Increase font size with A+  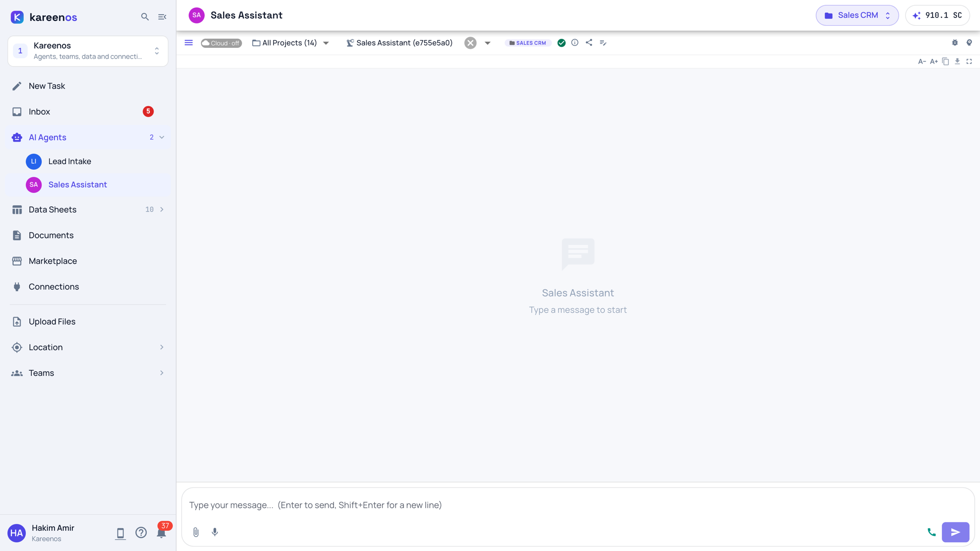click(x=934, y=61)
